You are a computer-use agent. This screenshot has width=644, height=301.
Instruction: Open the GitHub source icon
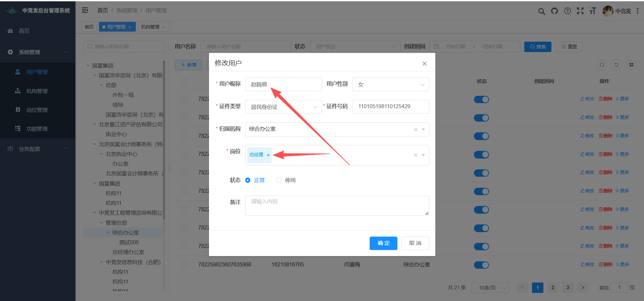[554, 11]
